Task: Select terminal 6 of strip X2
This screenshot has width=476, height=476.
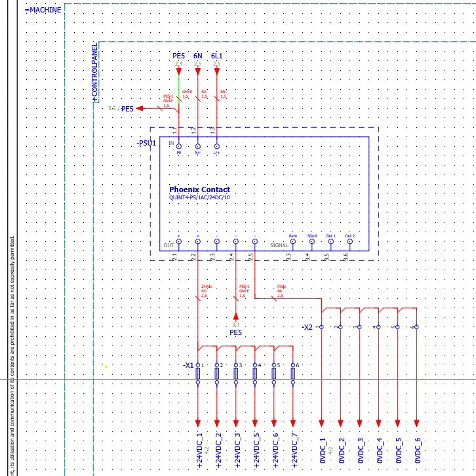Action: click(416, 327)
